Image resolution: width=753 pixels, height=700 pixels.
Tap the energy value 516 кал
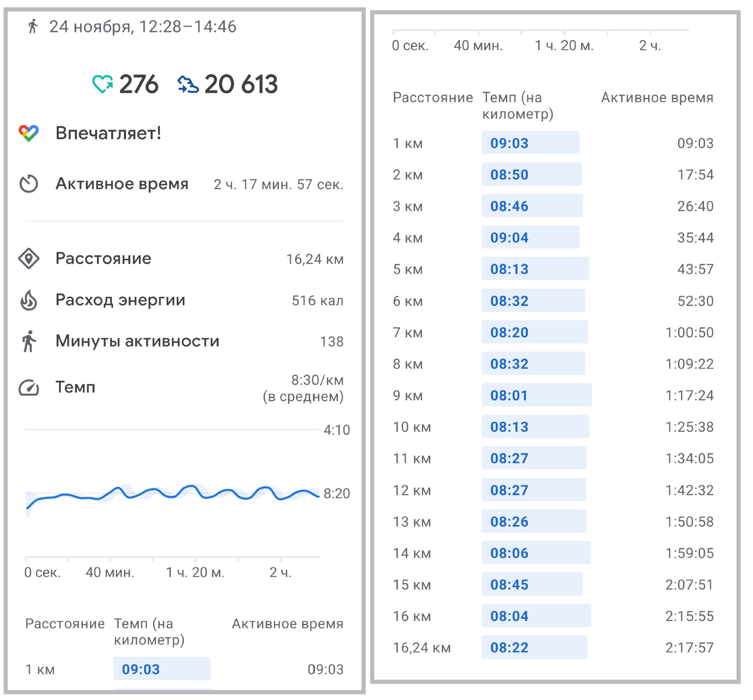(318, 301)
